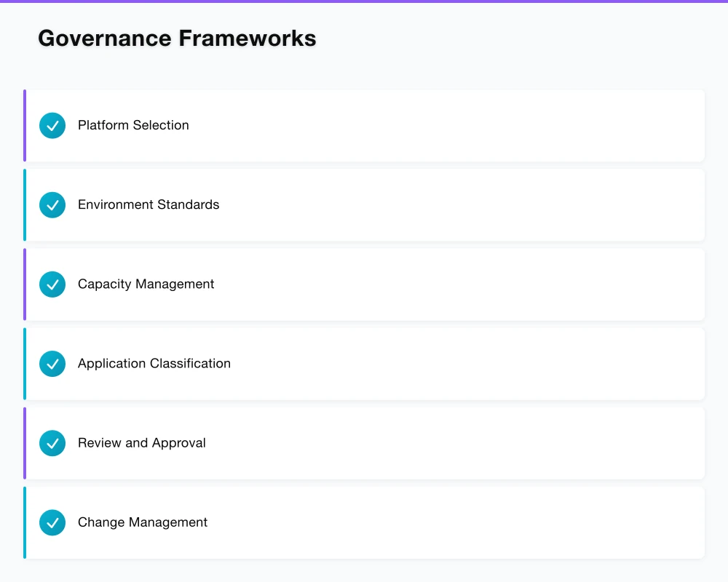The height and width of the screenshot is (582, 728).
Task: Click the purple accent bar on Review and Approval card
Action: tap(25, 443)
